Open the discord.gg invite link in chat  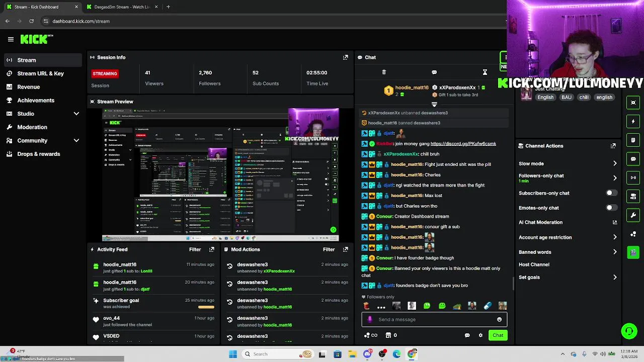coord(463,144)
